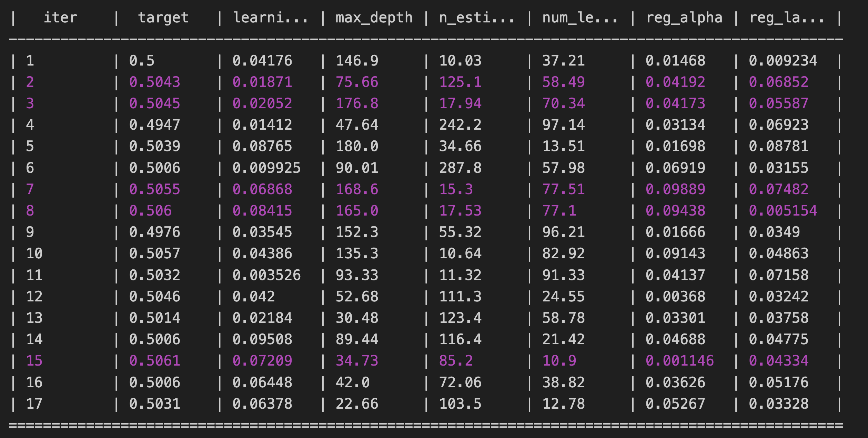Click reg_lambda value 0.005154

(x=783, y=211)
